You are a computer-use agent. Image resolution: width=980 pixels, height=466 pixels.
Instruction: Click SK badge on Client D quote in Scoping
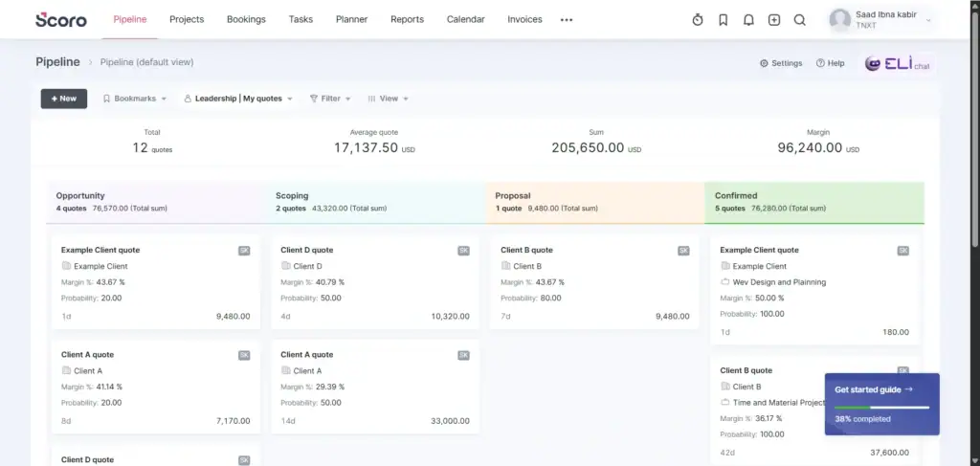click(464, 251)
